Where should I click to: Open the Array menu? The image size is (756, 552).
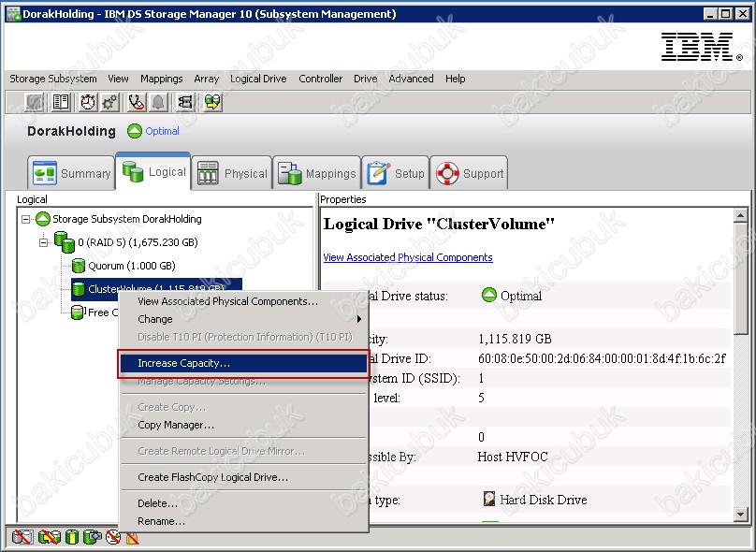coord(207,79)
